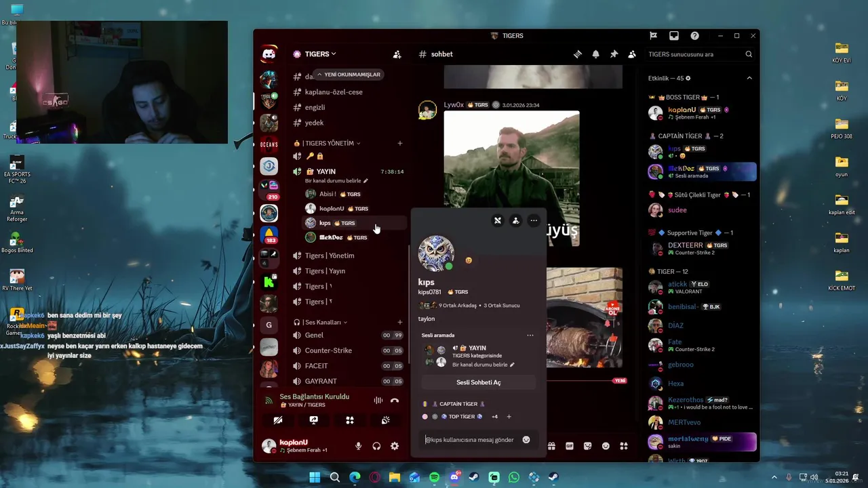This screenshot has width=868, height=488.
Task: Add channel in Ses Kanalları with plus
Action: tap(400, 323)
